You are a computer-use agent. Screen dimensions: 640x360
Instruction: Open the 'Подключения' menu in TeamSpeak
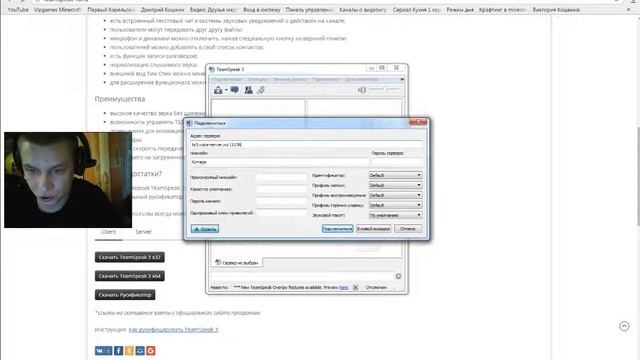[227, 79]
